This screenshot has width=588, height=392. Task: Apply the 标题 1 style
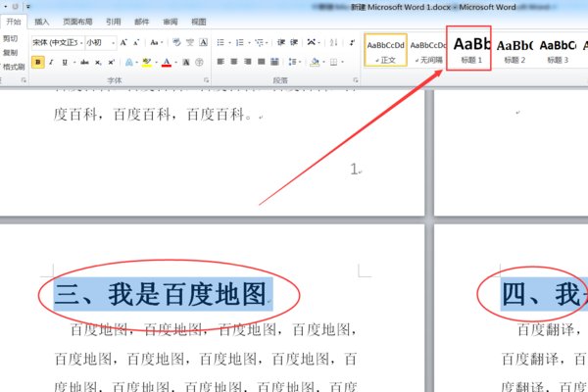[x=470, y=49]
